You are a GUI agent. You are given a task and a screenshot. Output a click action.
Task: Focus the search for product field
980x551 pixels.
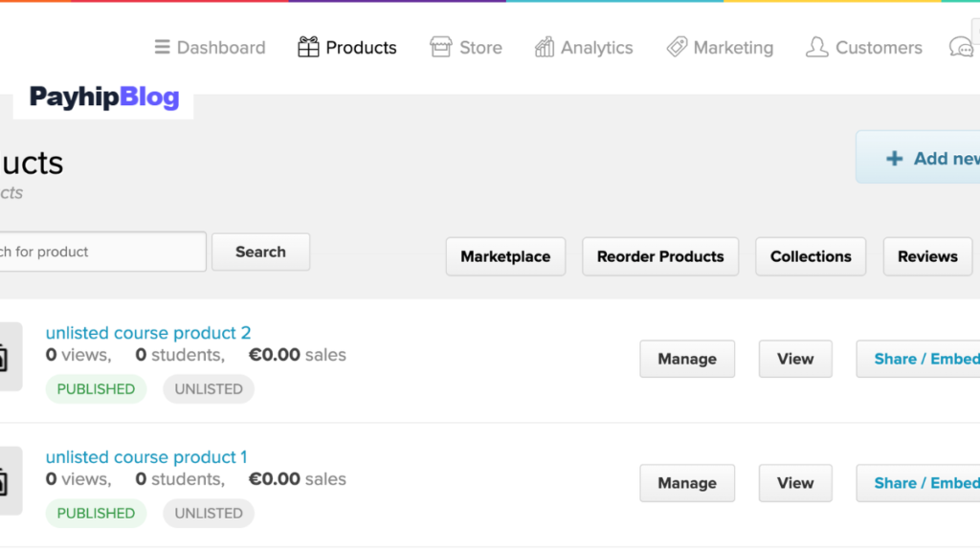click(x=102, y=252)
